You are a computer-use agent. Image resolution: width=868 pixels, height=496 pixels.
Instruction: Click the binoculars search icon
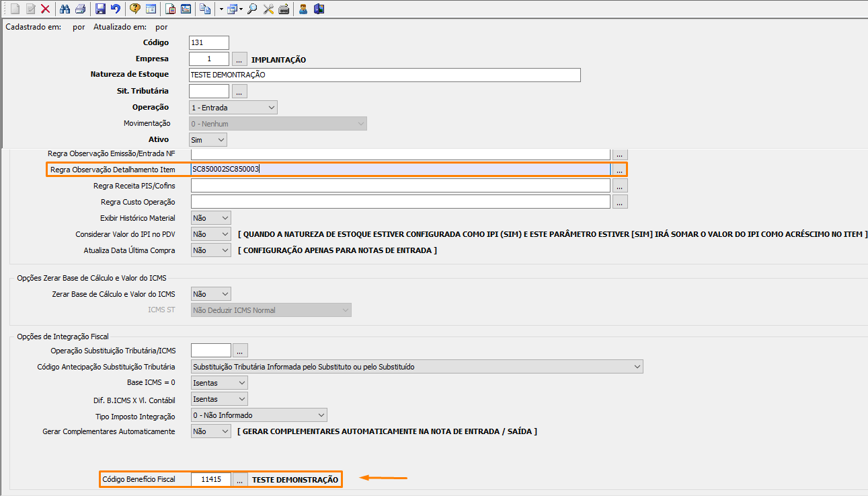pos(65,9)
